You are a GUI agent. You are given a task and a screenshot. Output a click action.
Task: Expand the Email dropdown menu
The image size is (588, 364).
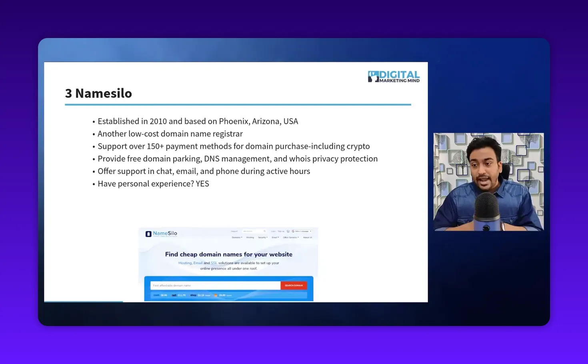click(275, 237)
